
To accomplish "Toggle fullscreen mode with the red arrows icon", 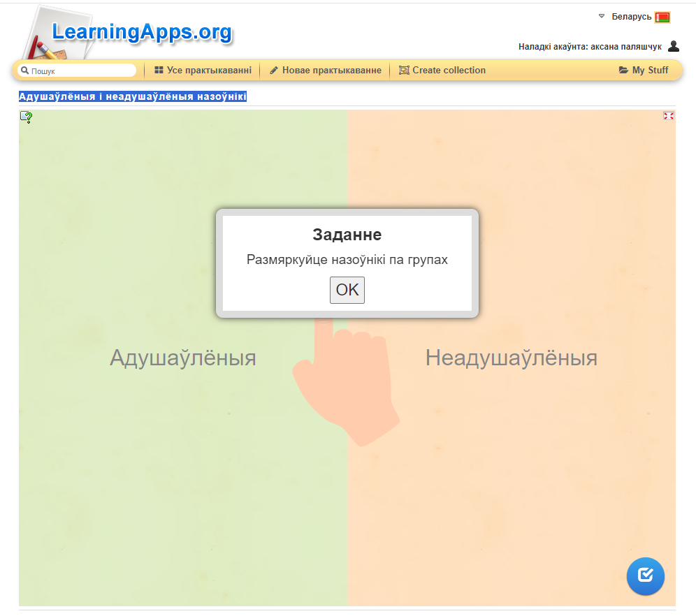I will (668, 116).
